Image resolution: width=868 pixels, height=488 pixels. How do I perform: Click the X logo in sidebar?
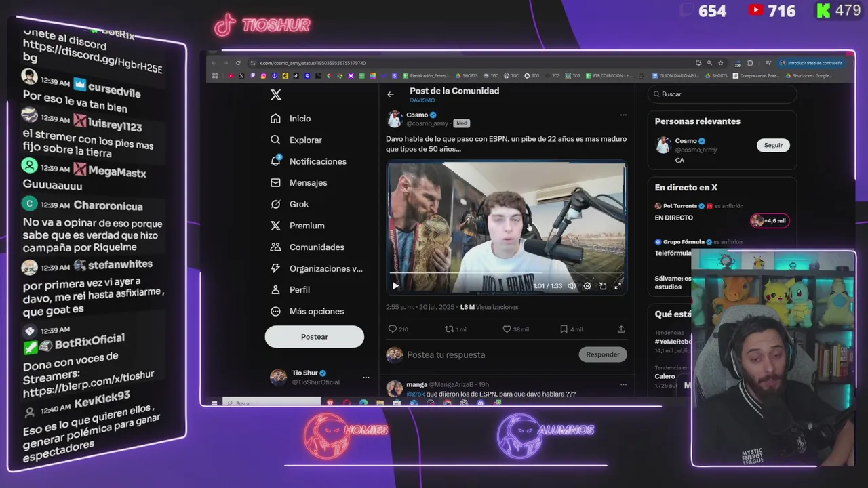point(276,95)
